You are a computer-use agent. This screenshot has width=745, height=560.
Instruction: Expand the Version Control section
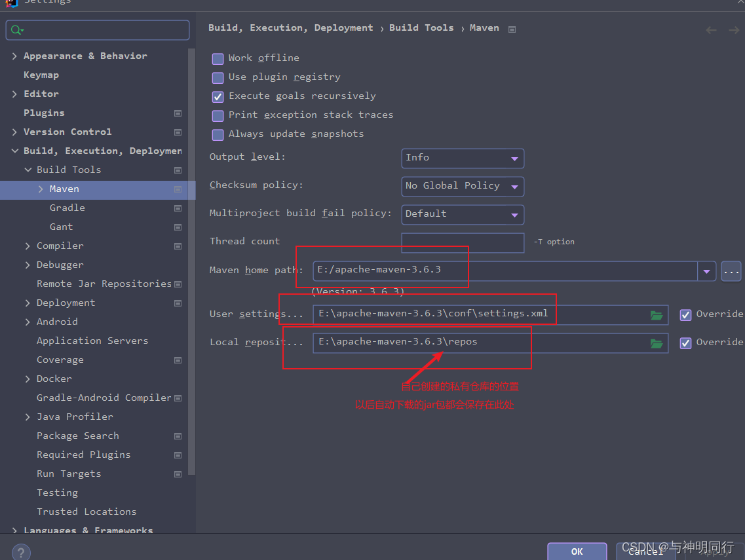[x=14, y=132]
